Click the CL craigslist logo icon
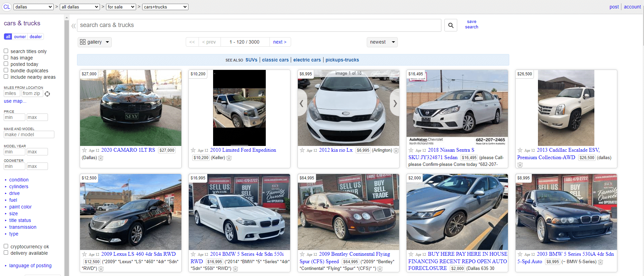 [7, 7]
